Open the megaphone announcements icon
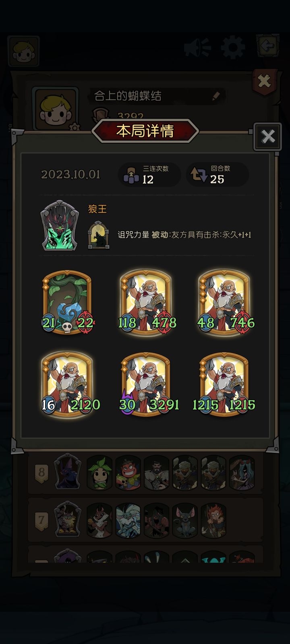Viewport: 290px width, 644px height. [197, 48]
